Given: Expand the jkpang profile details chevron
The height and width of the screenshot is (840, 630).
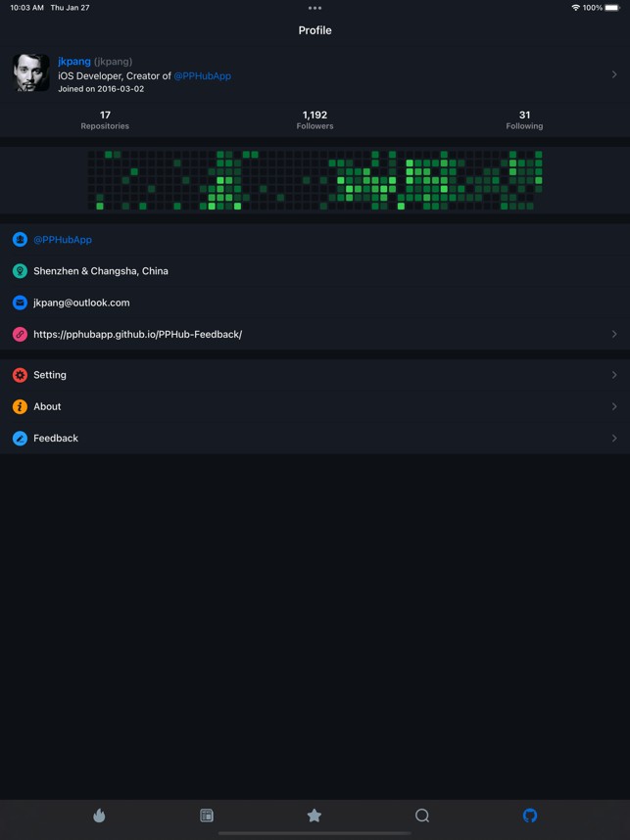Looking at the screenshot, I should click(614, 74).
